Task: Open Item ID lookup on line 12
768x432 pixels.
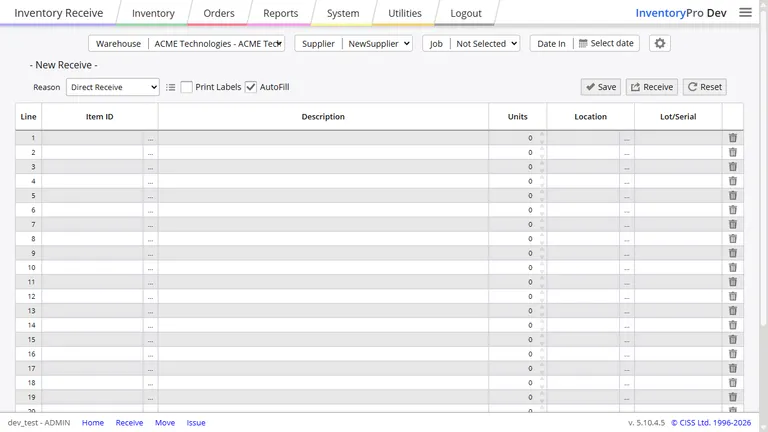Action: 150,297
